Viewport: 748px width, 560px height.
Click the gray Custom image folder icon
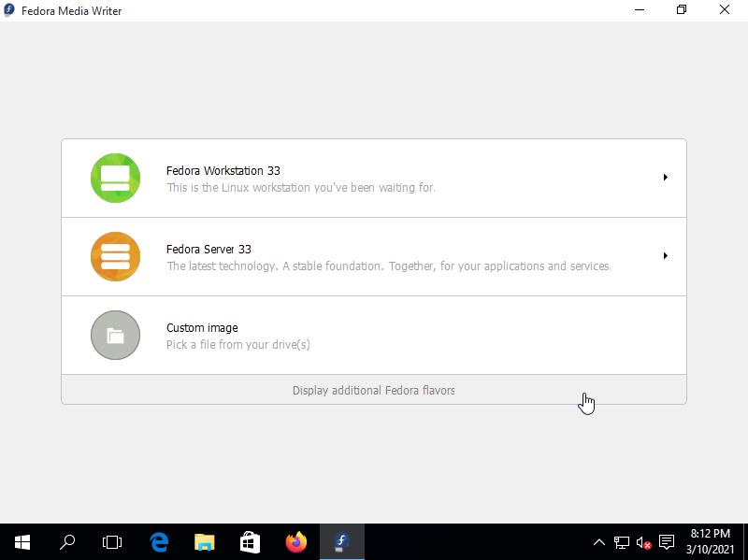tap(115, 335)
